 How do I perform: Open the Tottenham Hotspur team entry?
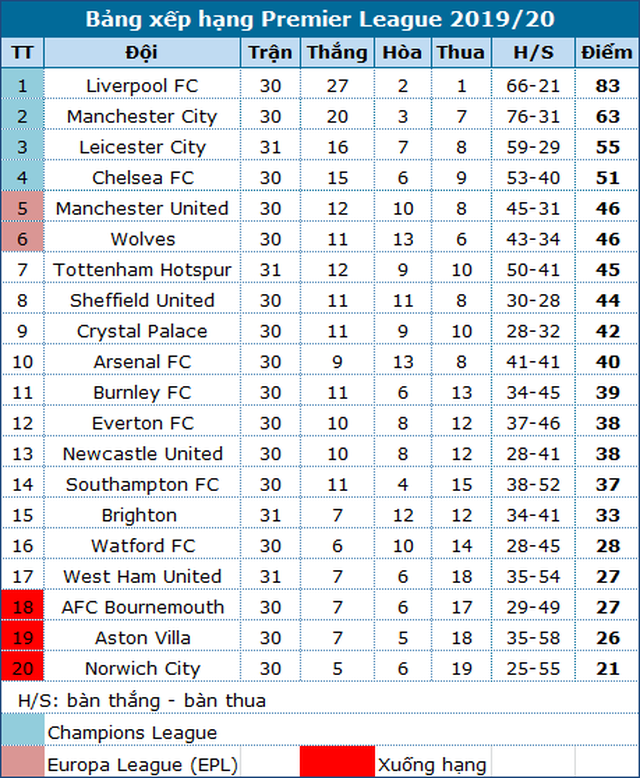click(x=142, y=270)
